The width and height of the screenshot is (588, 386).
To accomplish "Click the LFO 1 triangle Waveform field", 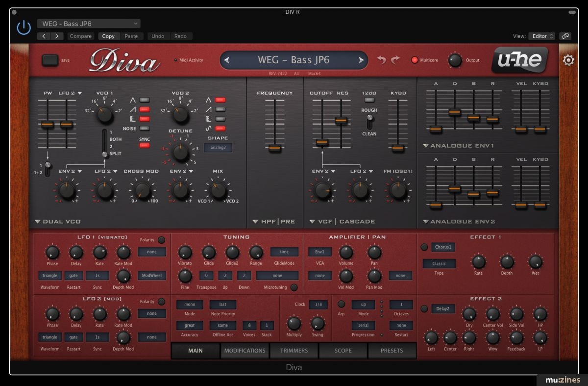I will coord(49,276).
